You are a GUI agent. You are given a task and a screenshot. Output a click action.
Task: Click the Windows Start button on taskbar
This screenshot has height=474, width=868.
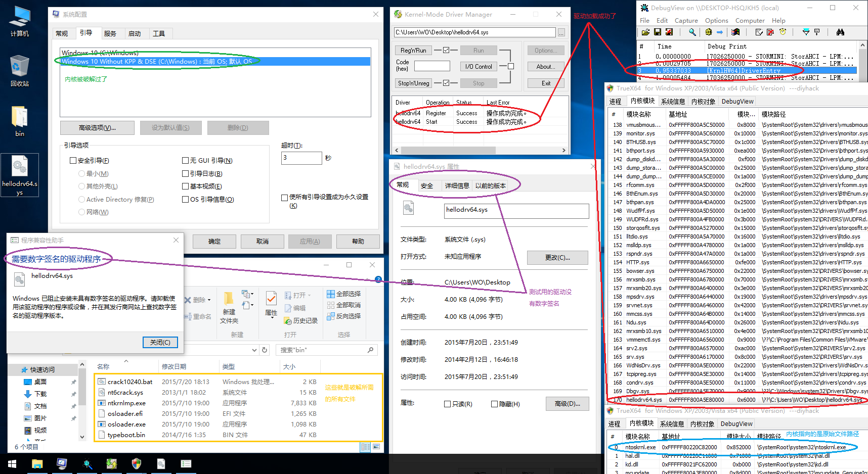click(x=12, y=463)
